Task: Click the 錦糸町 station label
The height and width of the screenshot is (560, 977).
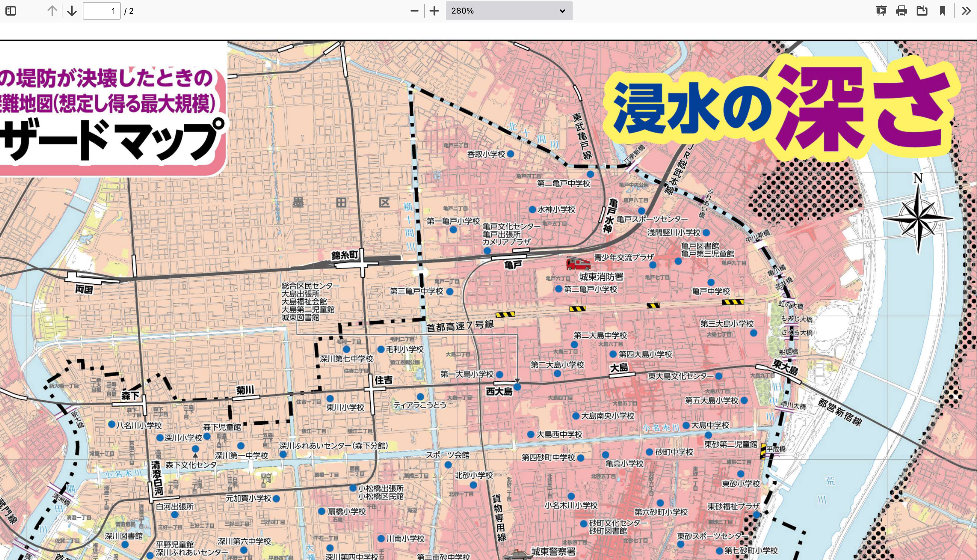Action: coord(345,255)
